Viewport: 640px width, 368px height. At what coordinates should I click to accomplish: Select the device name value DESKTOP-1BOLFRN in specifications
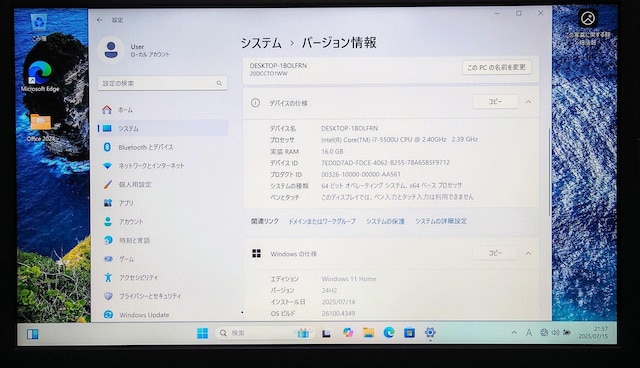tap(349, 128)
